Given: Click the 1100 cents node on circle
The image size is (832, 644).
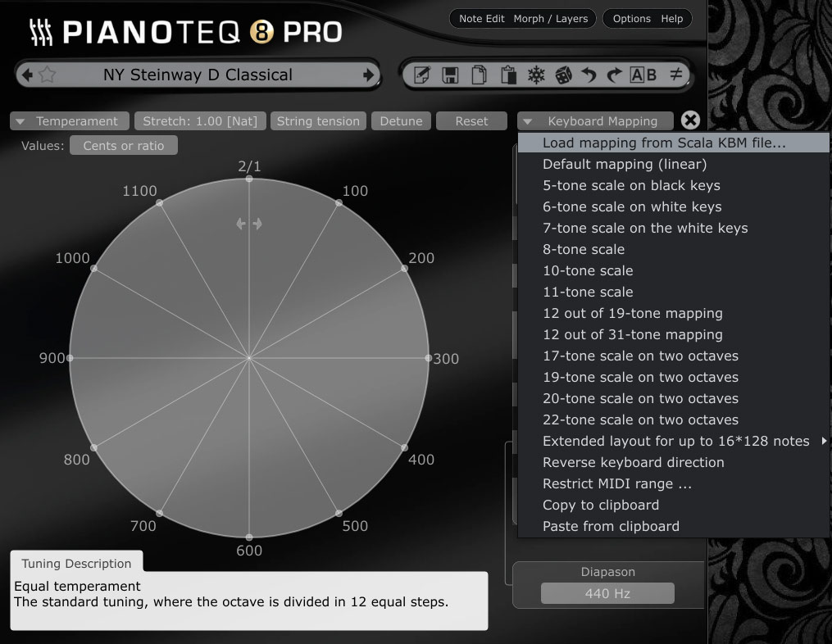Looking at the screenshot, I should (x=159, y=202).
